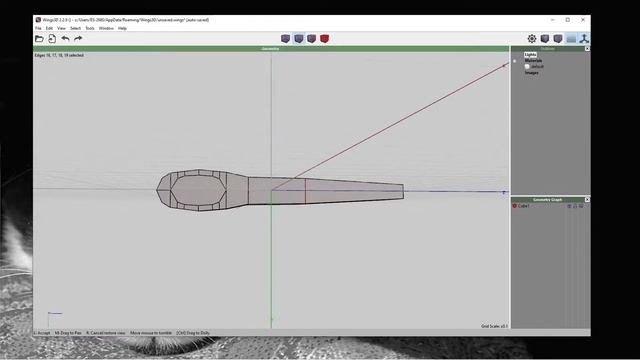This screenshot has height=360, width=640.
Task: Open the Select menu
Action: tap(75, 28)
